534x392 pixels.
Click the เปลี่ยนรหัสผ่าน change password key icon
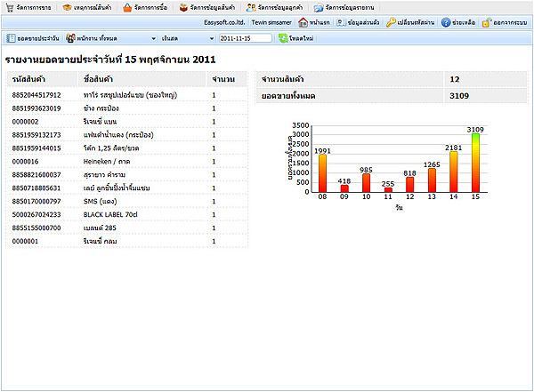coord(391,22)
